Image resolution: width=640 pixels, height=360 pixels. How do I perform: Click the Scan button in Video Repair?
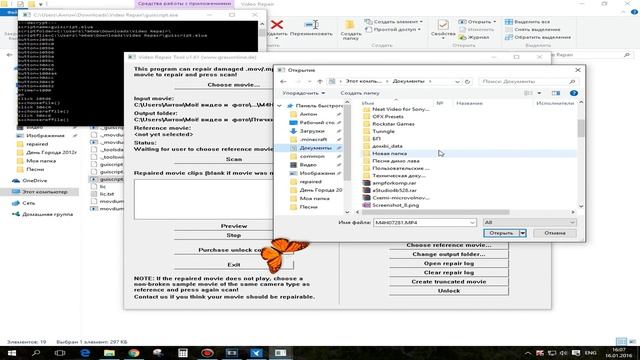(x=233, y=159)
